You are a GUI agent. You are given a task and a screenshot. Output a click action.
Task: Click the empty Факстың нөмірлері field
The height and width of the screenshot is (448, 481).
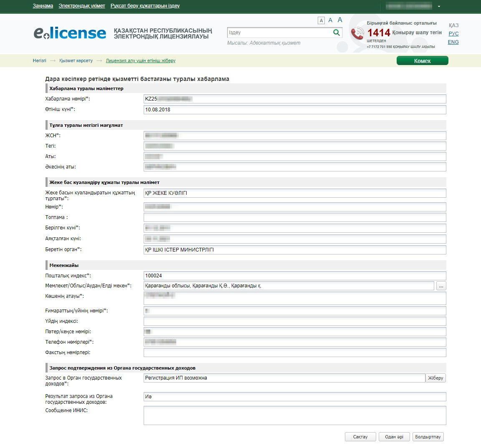pyautogui.click(x=295, y=352)
